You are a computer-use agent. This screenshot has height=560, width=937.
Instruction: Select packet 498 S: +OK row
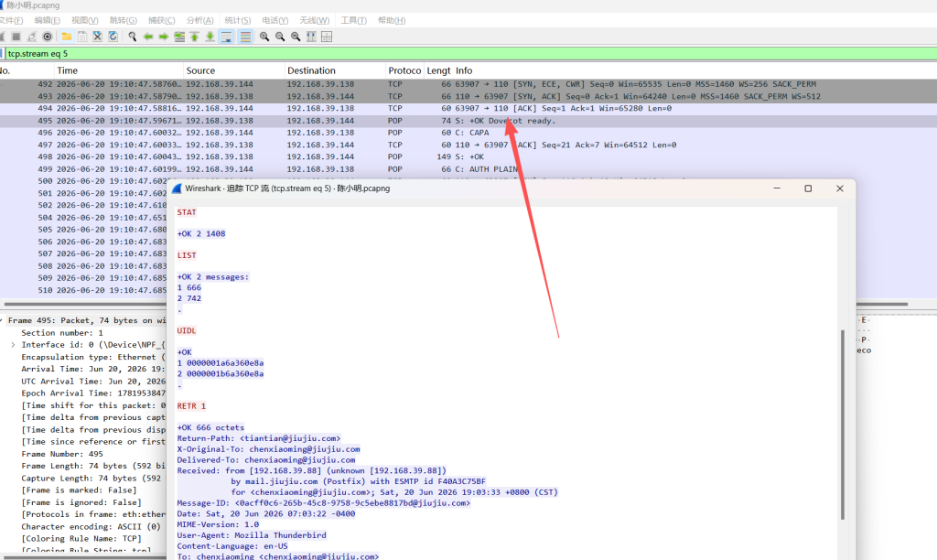[468, 156]
